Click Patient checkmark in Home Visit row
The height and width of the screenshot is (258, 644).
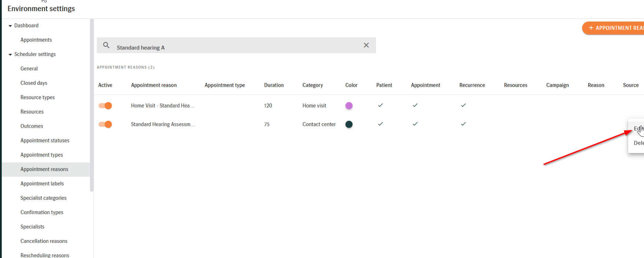pos(380,105)
